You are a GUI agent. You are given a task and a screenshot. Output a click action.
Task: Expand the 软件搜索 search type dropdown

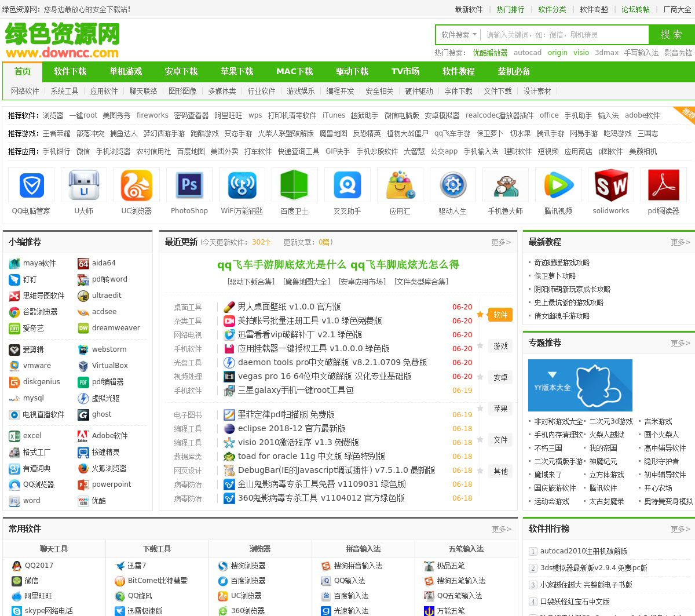pos(459,35)
